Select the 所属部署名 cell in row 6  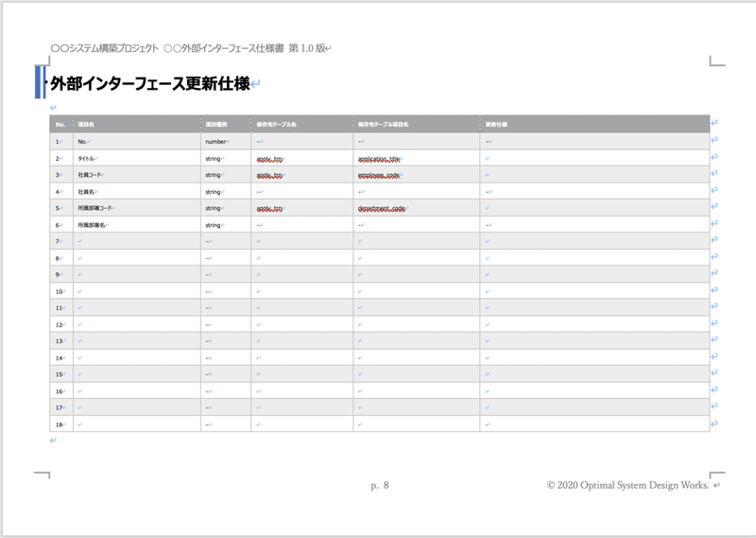pyautogui.click(x=137, y=225)
